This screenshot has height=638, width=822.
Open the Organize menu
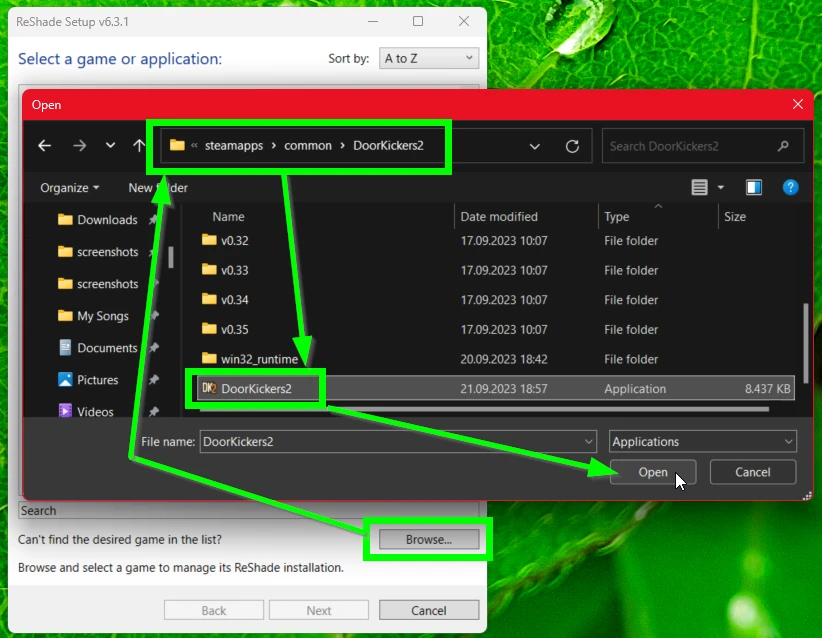coord(70,188)
